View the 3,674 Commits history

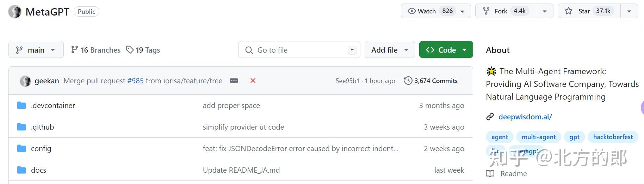[431, 81]
